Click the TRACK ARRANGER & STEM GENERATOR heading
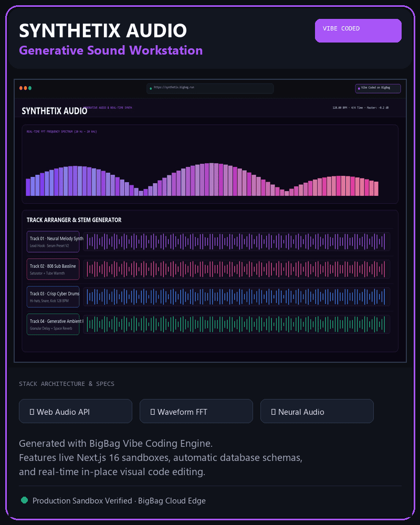Screen dimensions: 420x525 coord(74,220)
